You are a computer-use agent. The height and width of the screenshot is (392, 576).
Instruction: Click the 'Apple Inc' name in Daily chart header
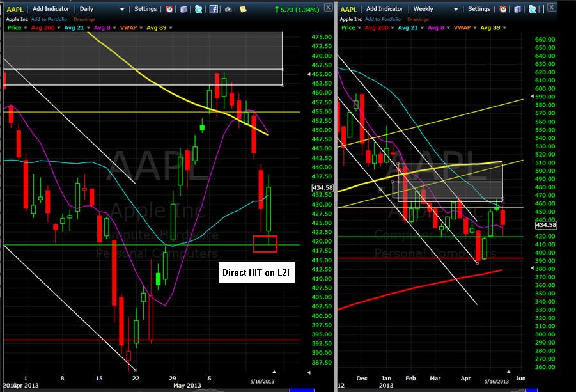[x=17, y=19]
